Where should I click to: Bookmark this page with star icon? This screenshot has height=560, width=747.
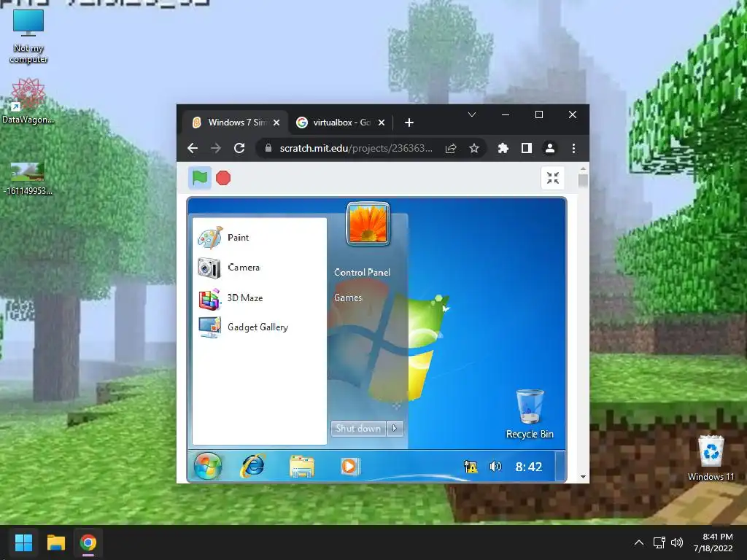click(473, 149)
